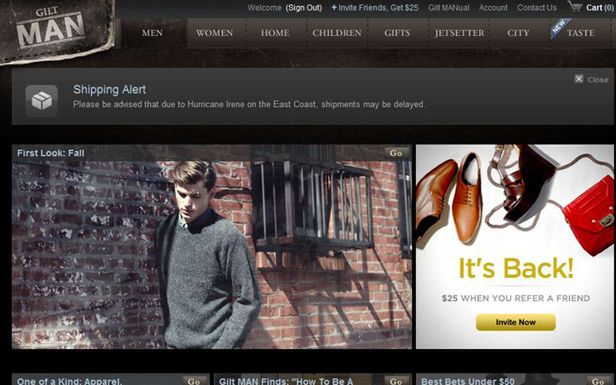Click the First Look: Fall title
The image size is (616, 385).
(51, 153)
